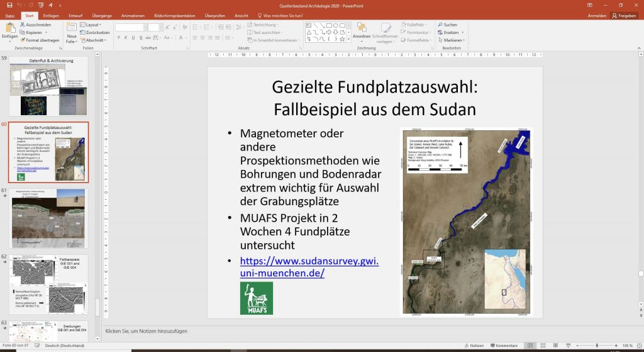Switch to normal view in status bar

point(530,346)
